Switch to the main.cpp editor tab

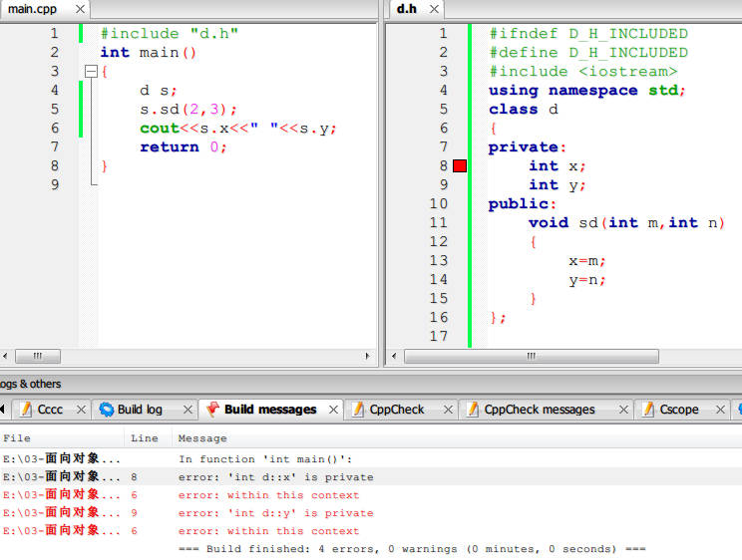32,9
